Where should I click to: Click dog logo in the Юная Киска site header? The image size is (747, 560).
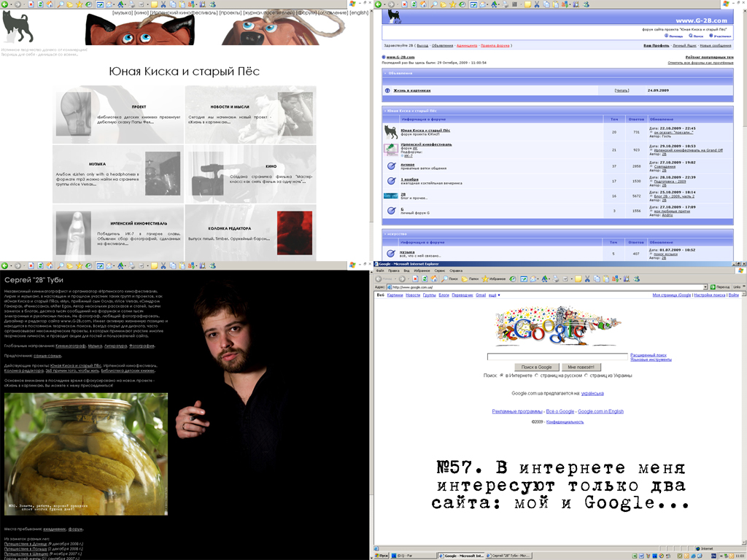pyautogui.click(x=18, y=27)
